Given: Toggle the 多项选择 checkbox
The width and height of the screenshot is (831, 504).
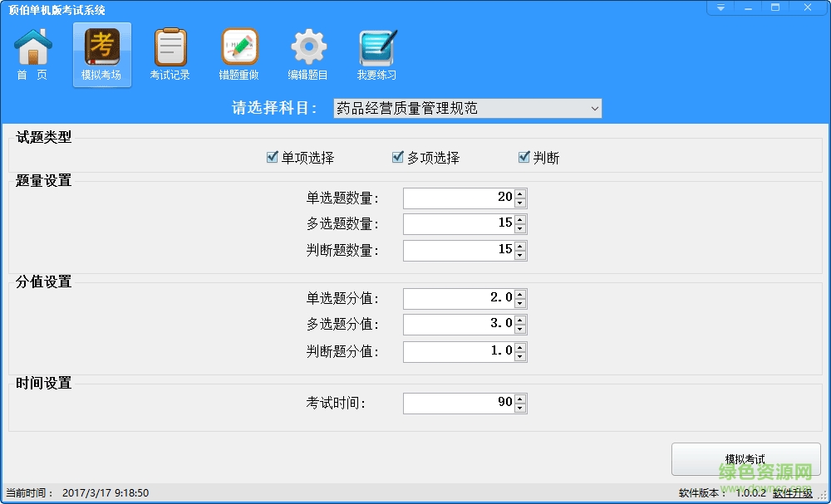Looking at the screenshot, I should [398, 157].
